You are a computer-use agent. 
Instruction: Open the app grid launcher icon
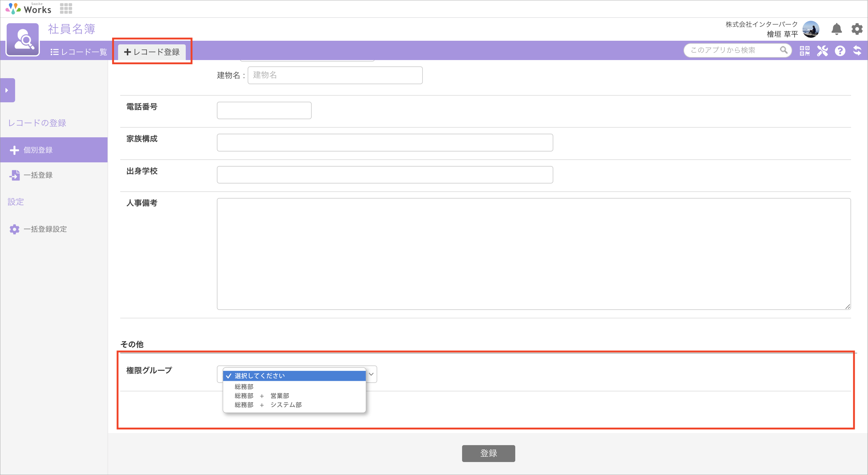pos(66,8)
